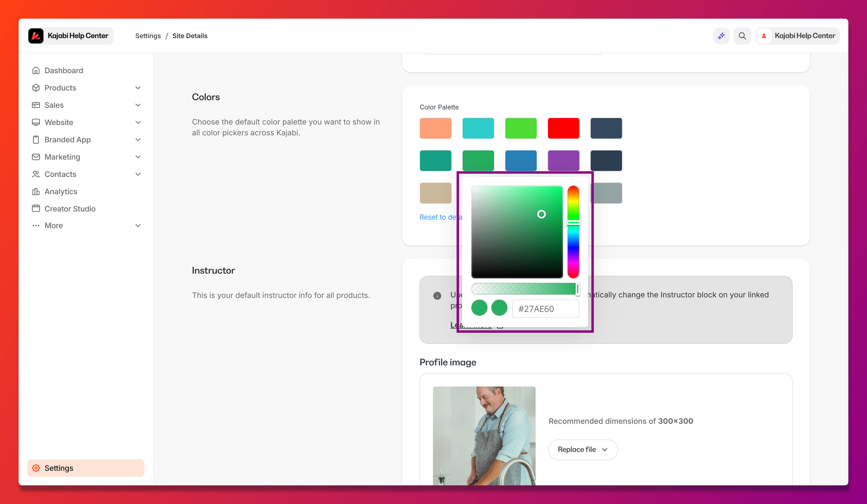The width and height of the screenshot is (867, 504).
Task: Click the Kajabi Help Center site button
Action: point(70,36)
